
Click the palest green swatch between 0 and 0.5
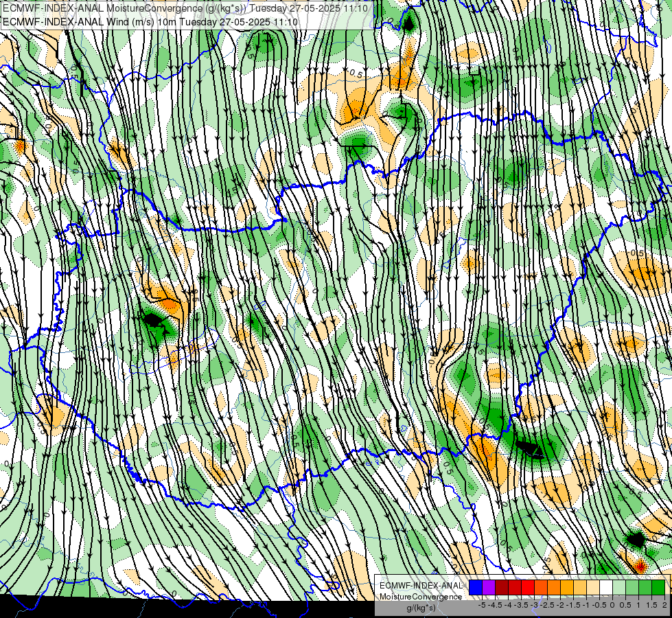[619, 588]
